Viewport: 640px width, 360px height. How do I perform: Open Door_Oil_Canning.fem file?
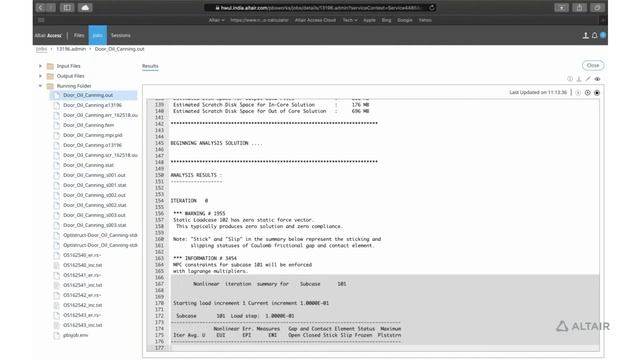[x=89, y=125]
